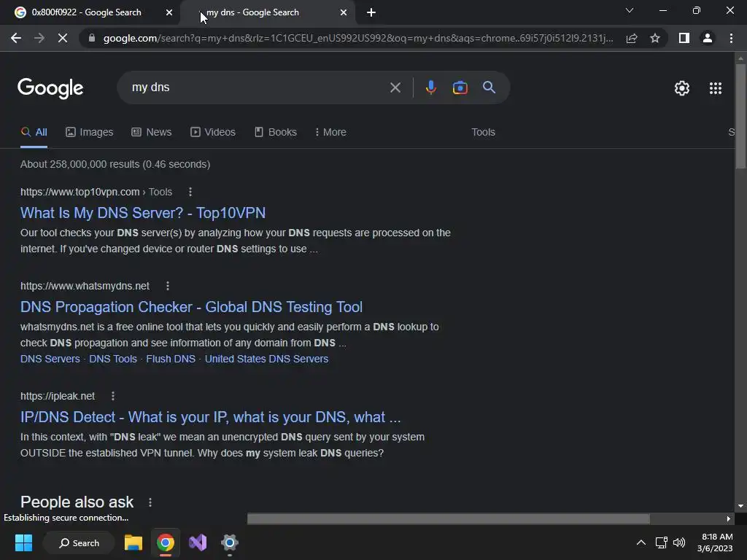Follow the 'Flush DNS' sitelink
Viewport: 747px width, 560px height.
coord(171,359)
